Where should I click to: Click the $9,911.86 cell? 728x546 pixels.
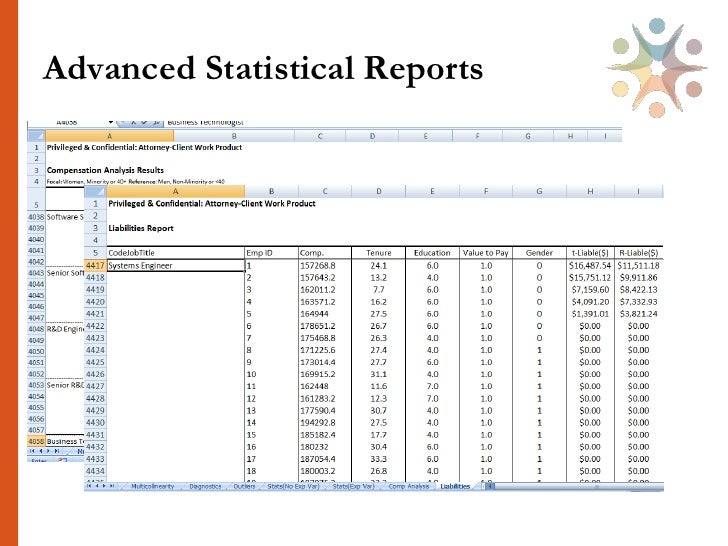[638, 278]
